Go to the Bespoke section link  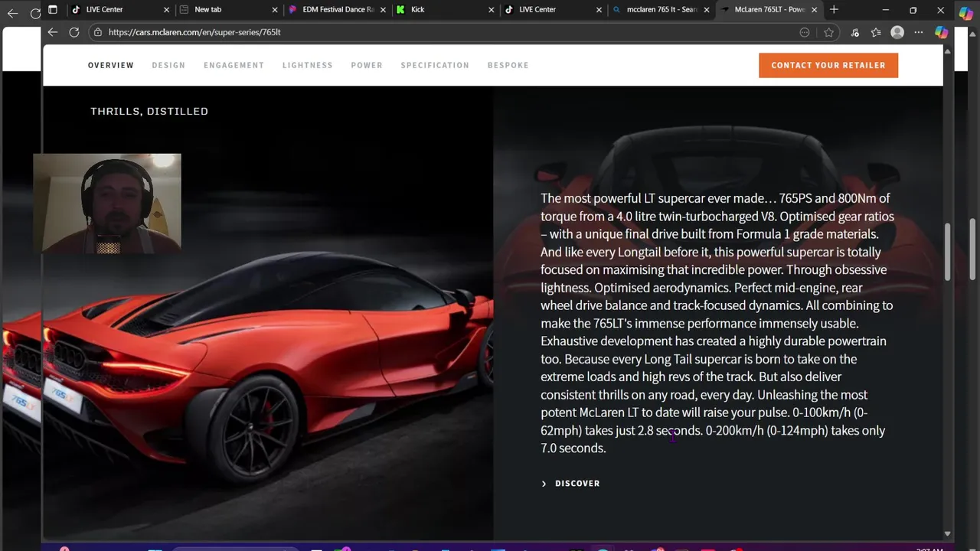(x=508, y=65)
